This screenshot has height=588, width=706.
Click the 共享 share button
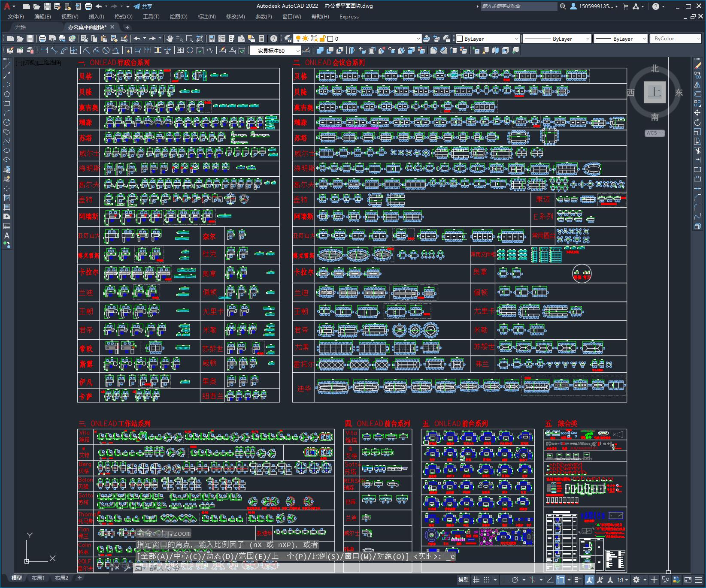143,6
